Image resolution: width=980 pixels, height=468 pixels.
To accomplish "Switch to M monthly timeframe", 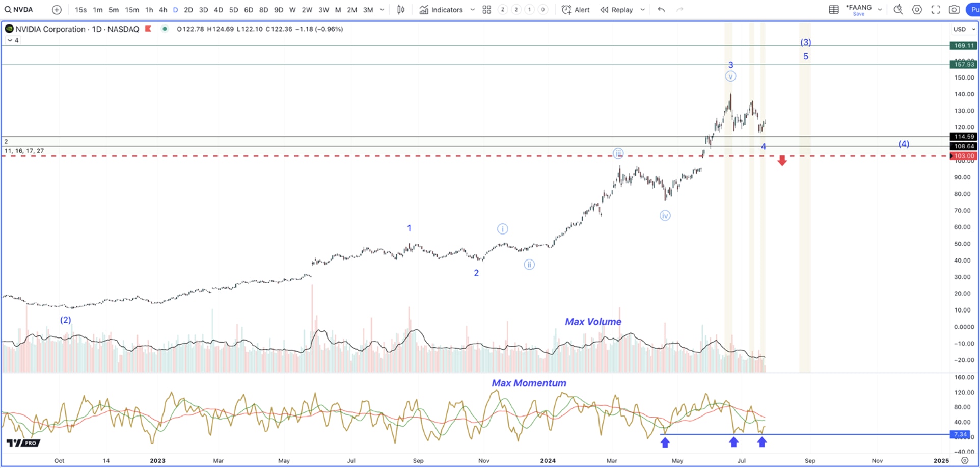I will tap(338, 10).
